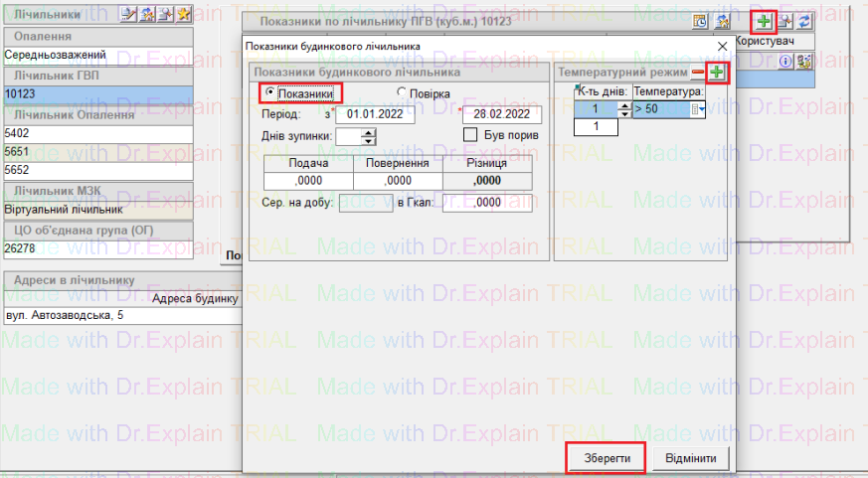Open the calendar clock icon in readings toolbar
Viewport: 868px width, 478px height.
point(699,21)
